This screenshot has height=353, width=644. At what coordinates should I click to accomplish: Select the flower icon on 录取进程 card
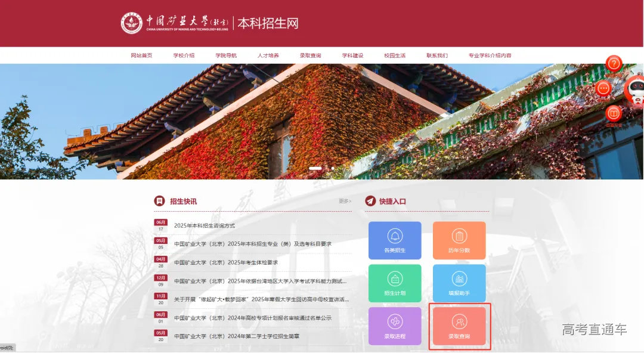click(x=395, y=320)
